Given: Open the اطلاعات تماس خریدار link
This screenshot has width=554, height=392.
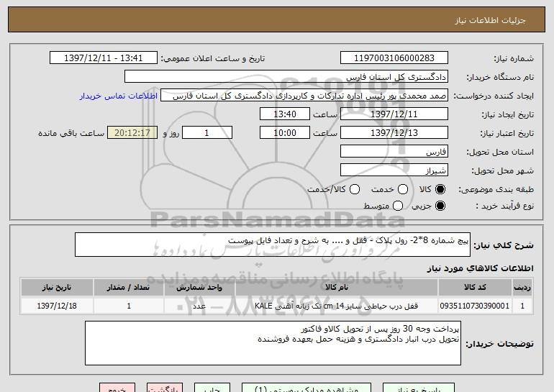Looking at the screenshot, I should 119,96.
